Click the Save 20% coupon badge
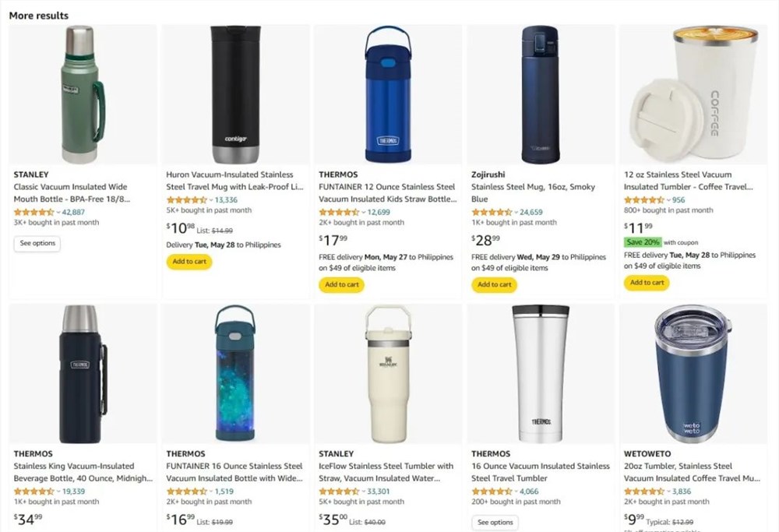The width and height of the screenshot is (779, 532). pos(643,242)
